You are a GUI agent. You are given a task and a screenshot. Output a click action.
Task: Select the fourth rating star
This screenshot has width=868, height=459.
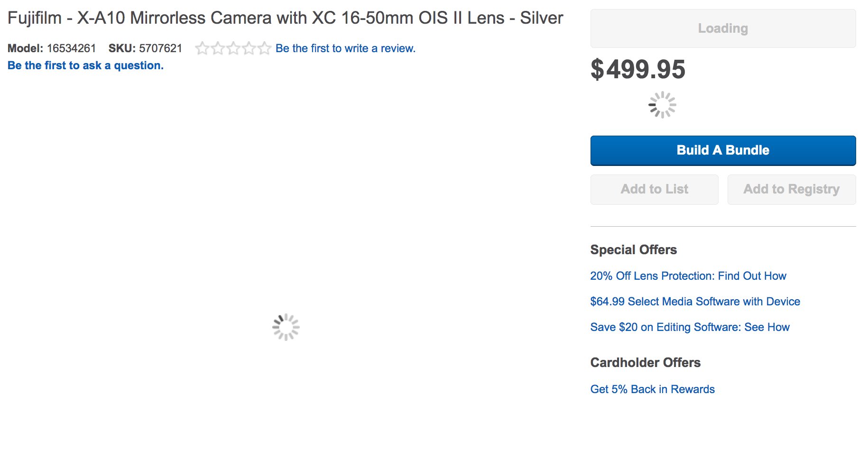coord(249,48)
